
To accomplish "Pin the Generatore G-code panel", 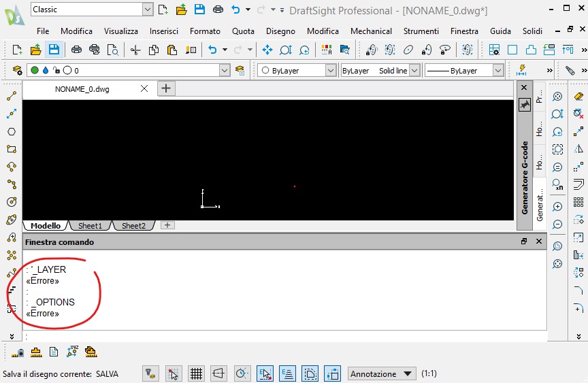I will (525, 105).
